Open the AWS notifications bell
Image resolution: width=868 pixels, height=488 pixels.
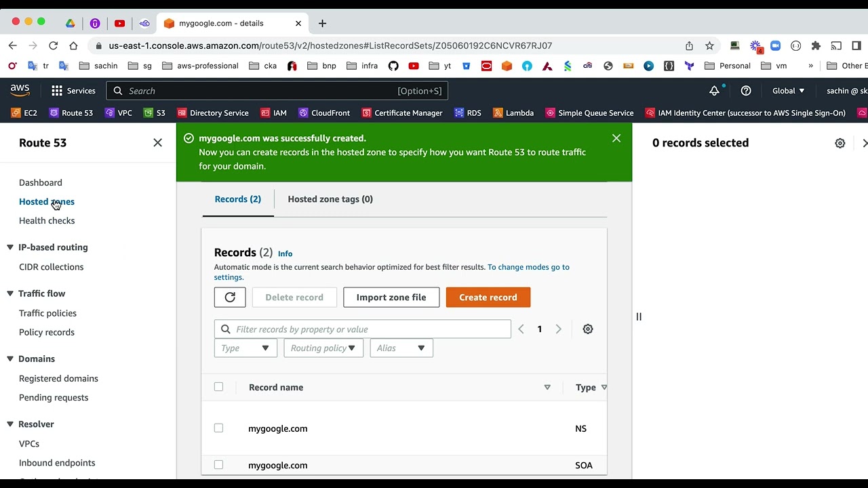[x=714, y=91]
